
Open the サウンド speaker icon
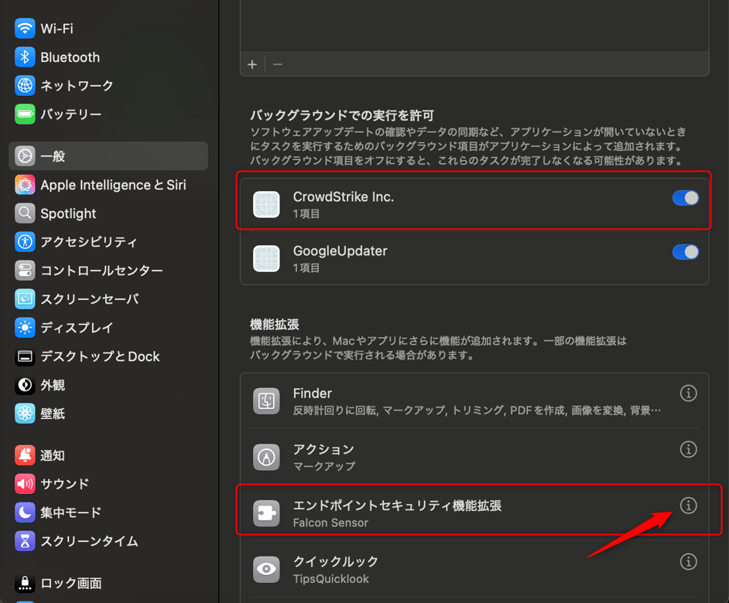coord(25,484)
